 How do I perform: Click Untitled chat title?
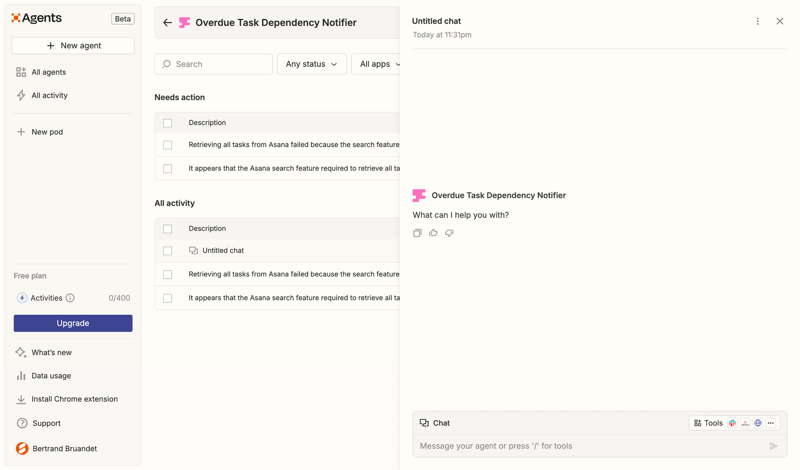[436, 21]
